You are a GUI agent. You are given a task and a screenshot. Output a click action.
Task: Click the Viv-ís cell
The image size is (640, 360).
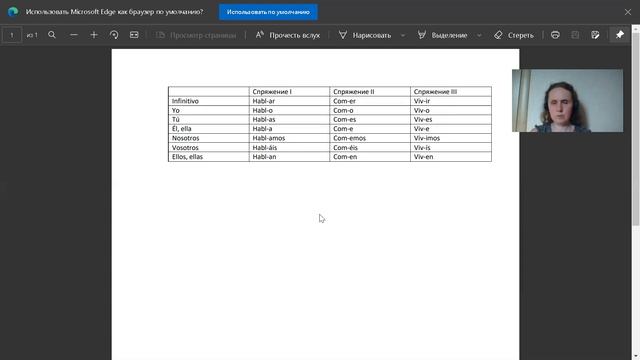[451, 147]
